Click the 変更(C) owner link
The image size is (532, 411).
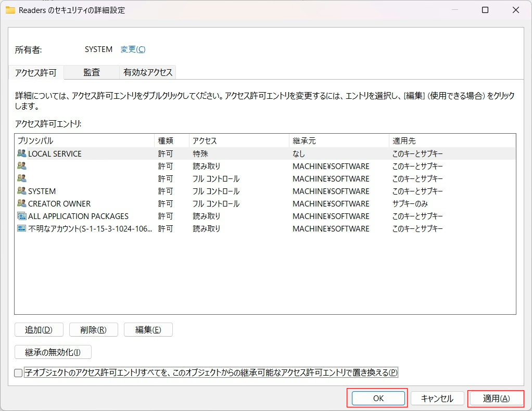[133, 49]
